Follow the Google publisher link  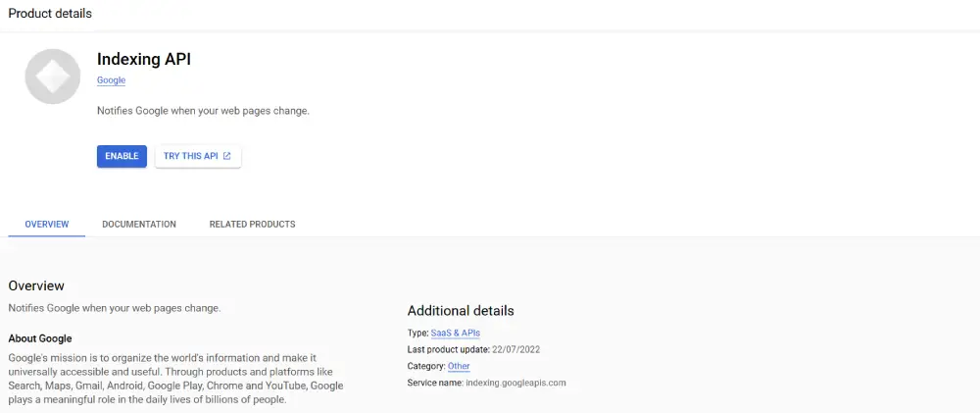[x=112, y=80]
